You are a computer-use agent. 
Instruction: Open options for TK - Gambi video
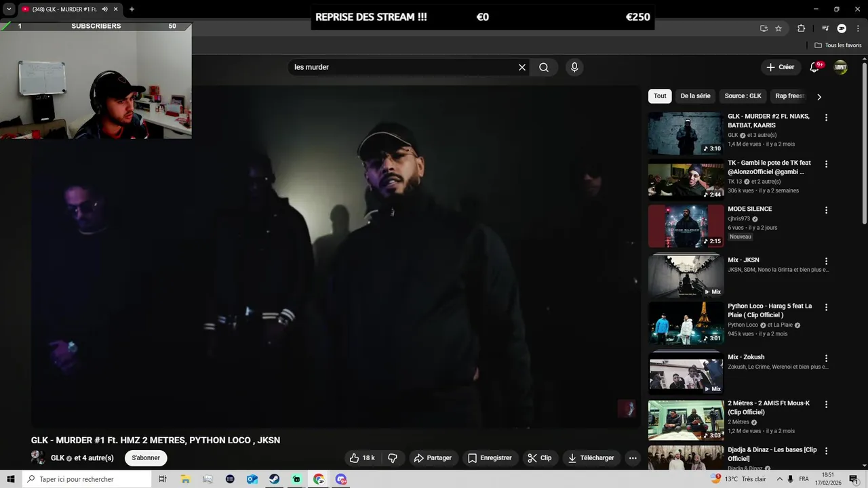click(826, 164)
